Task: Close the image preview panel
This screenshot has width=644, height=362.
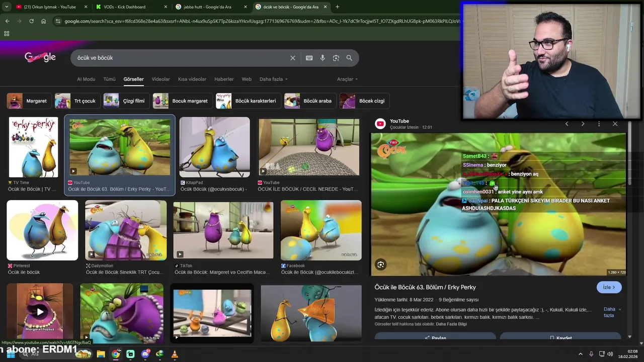Action: [x=615, y=124]
